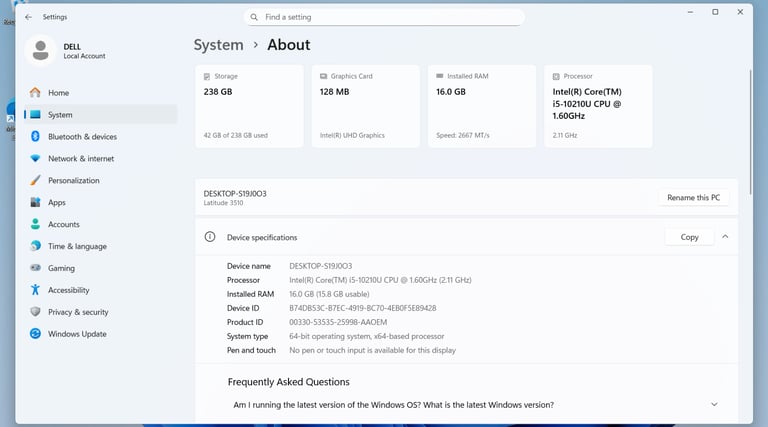Viewport: 768px width, 427px height.
Task: Open Personalization settings
Action: (x=100, y=180)
